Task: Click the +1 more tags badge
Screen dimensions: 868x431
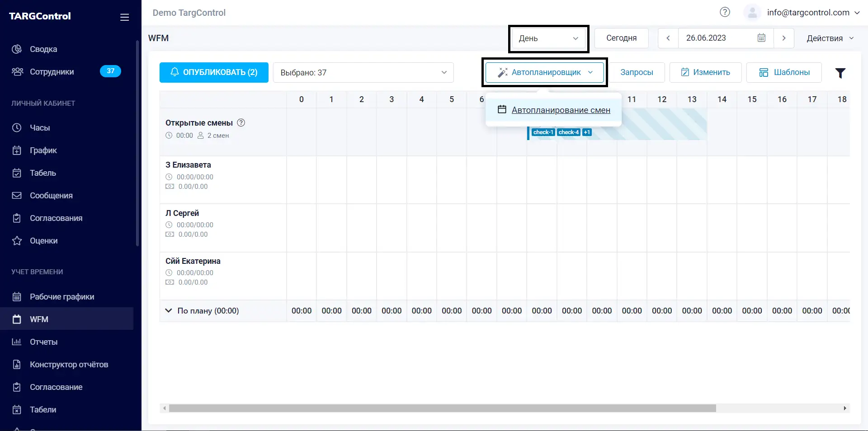Action: pos(587,132)
